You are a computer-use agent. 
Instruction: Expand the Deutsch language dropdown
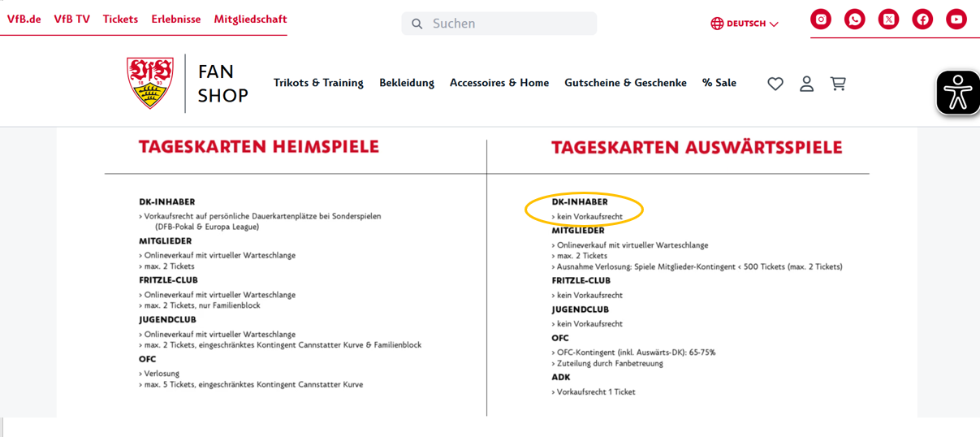(x=745, y=24)
